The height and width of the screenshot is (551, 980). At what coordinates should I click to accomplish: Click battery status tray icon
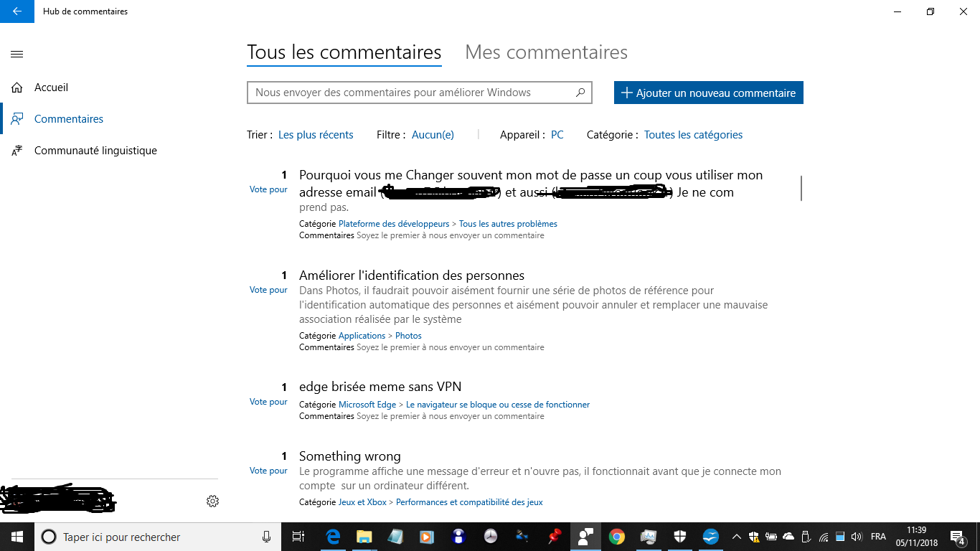click(x=771, y=537)
